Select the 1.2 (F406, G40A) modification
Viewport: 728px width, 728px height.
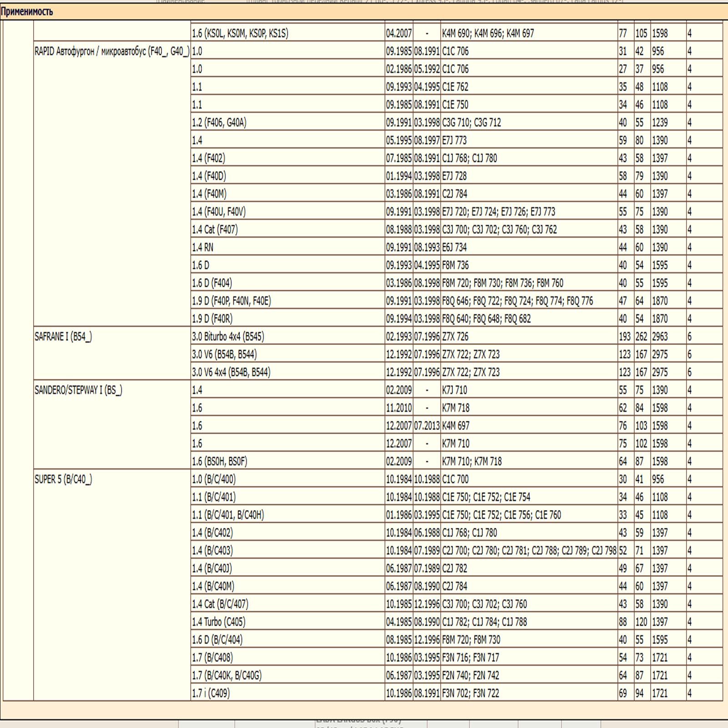tap(219, 122)
